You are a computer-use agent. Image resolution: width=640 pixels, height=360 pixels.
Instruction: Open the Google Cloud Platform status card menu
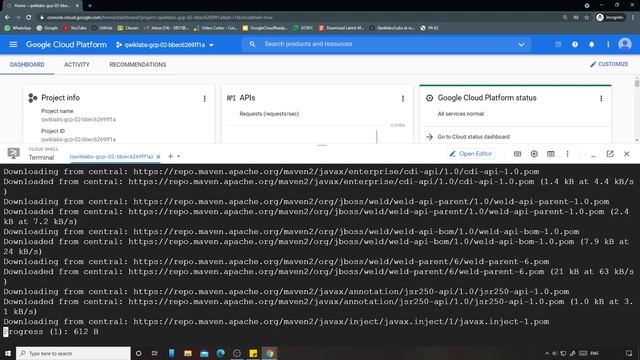601,98
